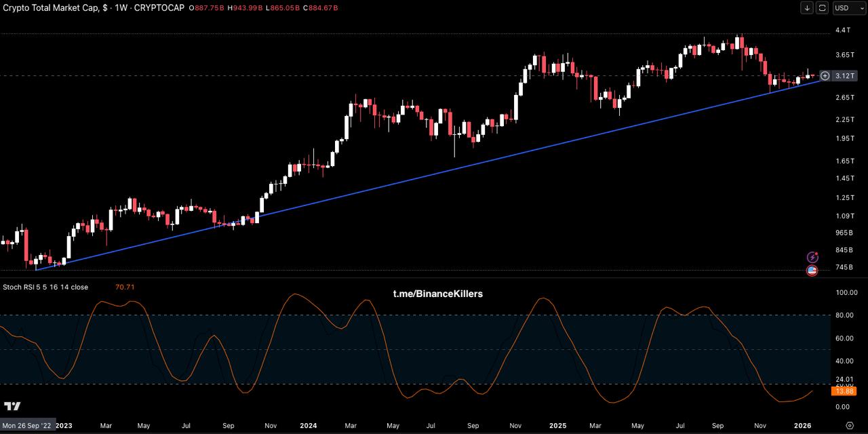Click the orange 13.88 axis label
868x434 pixels.
point(844,392)
